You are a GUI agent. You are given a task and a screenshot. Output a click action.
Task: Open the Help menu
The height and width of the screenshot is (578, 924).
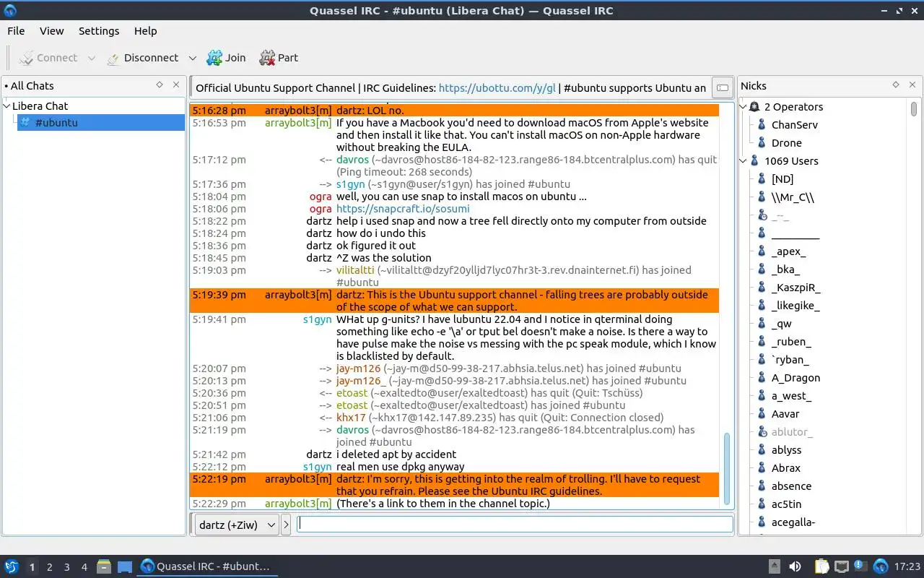pos(145,31)
